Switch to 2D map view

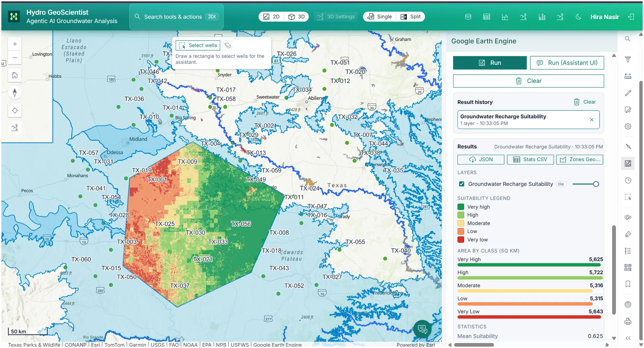click(271, 17)
